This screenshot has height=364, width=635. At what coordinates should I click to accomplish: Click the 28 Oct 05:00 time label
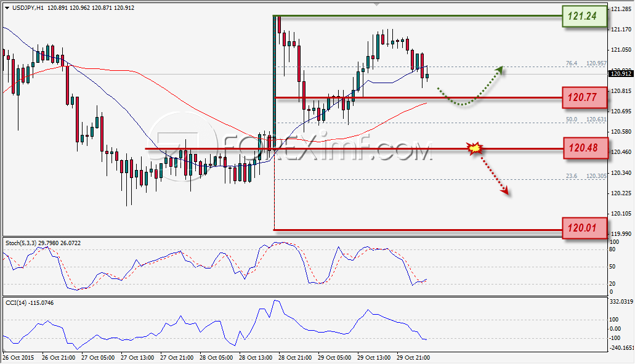(216, 358)
